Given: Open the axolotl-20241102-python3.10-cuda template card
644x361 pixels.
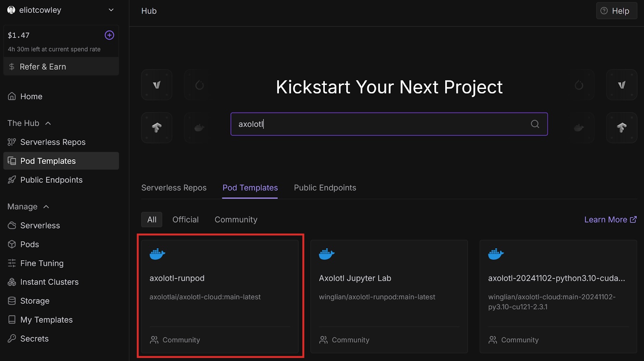Looking at the screenshot, I should [x=558, y=296].
